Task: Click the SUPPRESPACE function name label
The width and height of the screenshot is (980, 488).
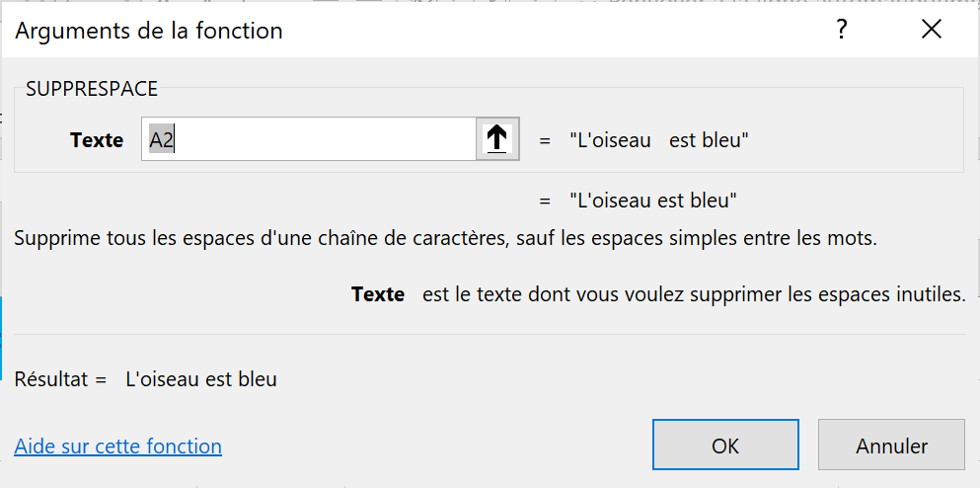Action: click(92, 89)
